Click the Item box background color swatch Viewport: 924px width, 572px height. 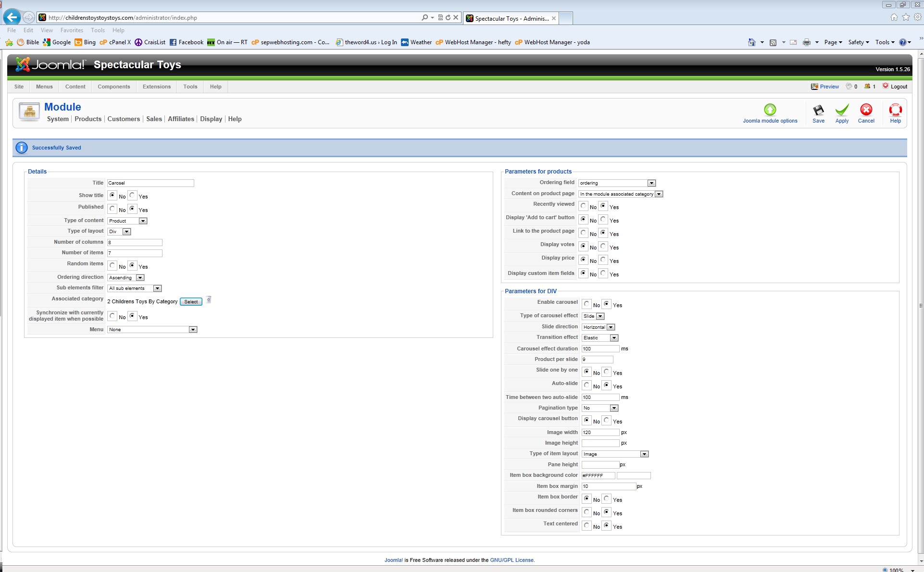[x=633, y=475]
